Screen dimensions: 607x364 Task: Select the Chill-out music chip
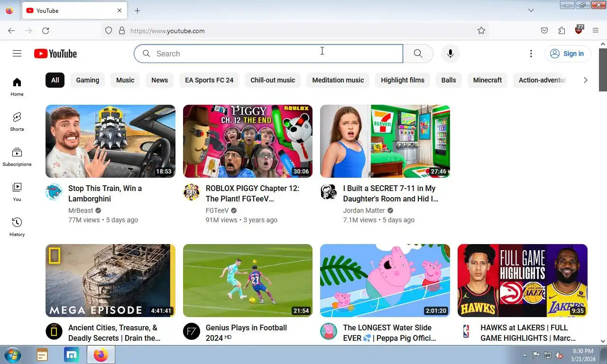(x=273, y=80)
